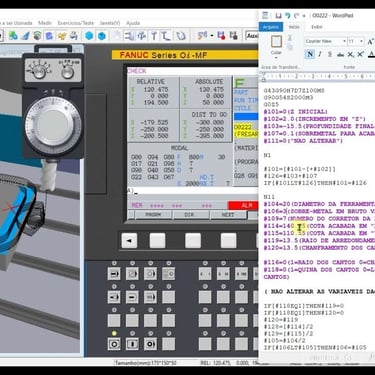Open the Arquivo tab in WordPad
The width and height of the screenshot is (375, 375).
coord(271,27)
